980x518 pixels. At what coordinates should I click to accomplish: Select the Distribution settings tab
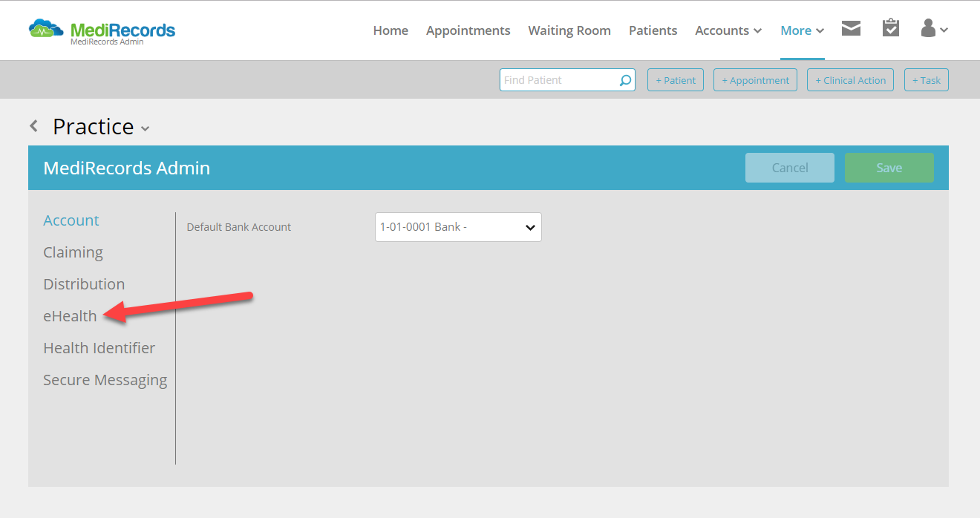tap(84, 284)
